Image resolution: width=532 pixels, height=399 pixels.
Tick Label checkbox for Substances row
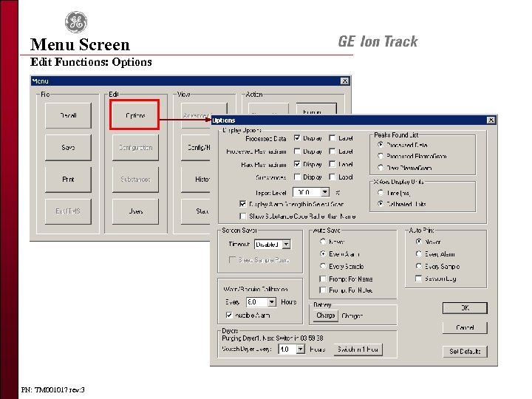pos(332,177)
